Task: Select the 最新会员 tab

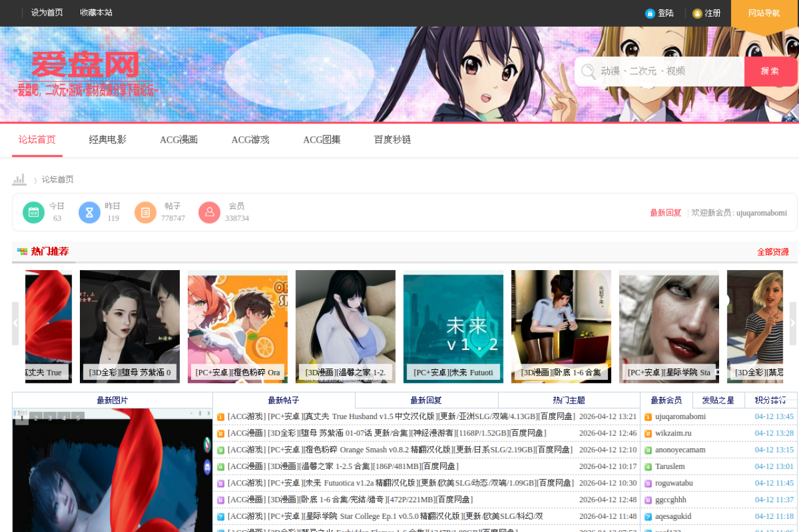Action: pos(666,400)
